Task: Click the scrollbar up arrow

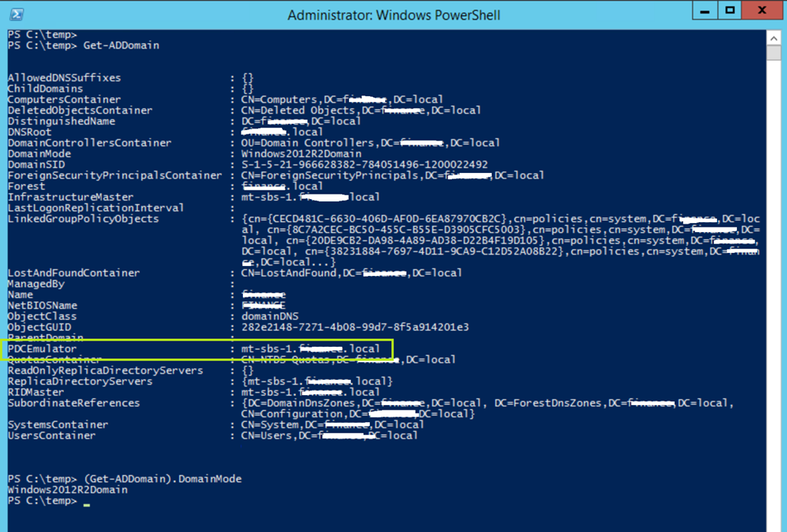Action: pos(775,37)
